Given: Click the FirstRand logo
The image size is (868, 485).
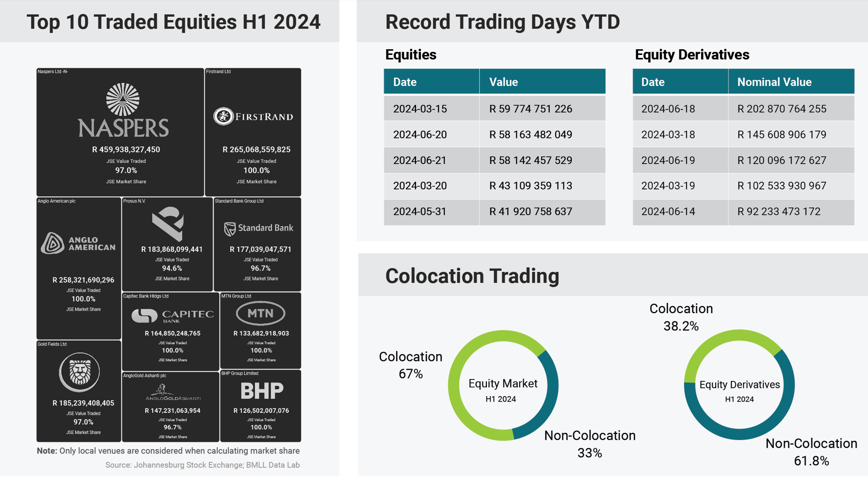Looking at the screenshot, I should [253, 116].
